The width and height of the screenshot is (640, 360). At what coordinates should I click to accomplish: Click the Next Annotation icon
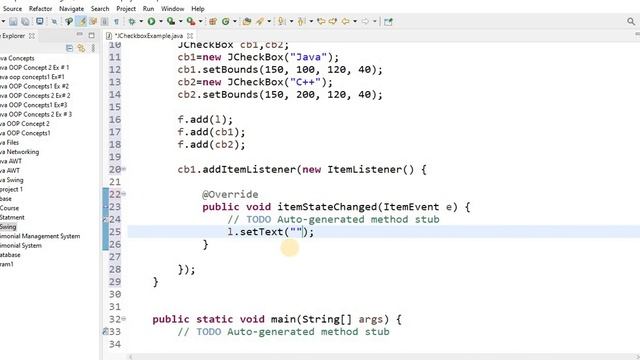point(281,22)
